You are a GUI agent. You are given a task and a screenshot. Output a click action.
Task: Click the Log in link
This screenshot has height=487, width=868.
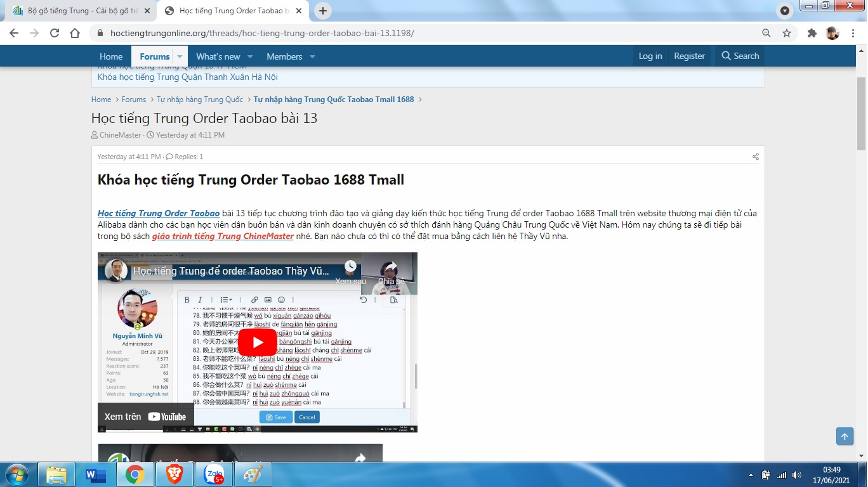pyautogui.click(x=650, y=56)
